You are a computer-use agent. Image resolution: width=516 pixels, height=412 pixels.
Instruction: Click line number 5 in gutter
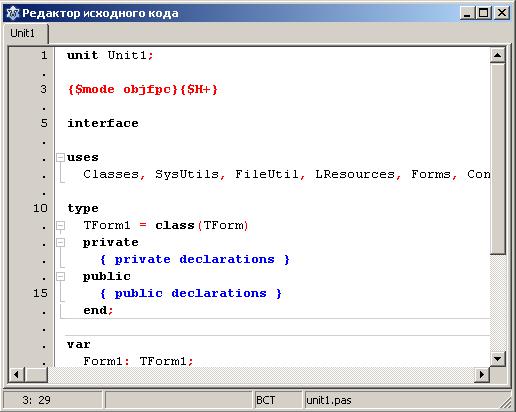pos(44,123)
